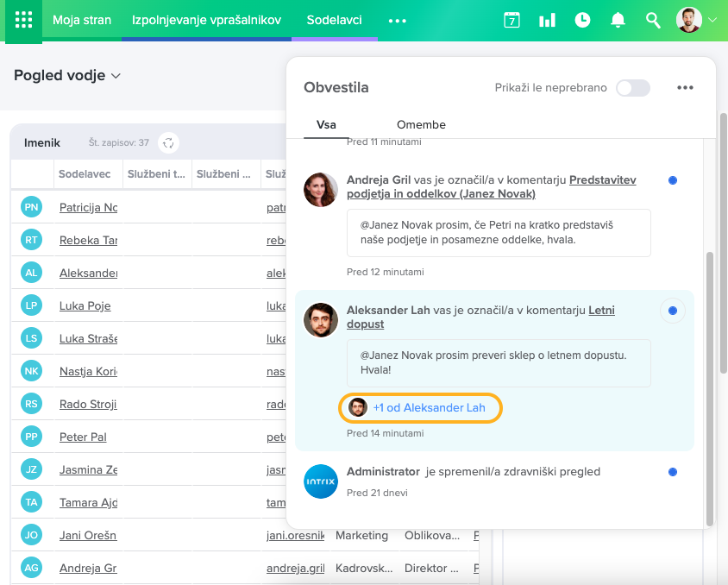The image size is (728, 585).
Task: Toggle 'Prikaži le neprebrano' switch
Action: pyautogui.click(x=632, y=88)
